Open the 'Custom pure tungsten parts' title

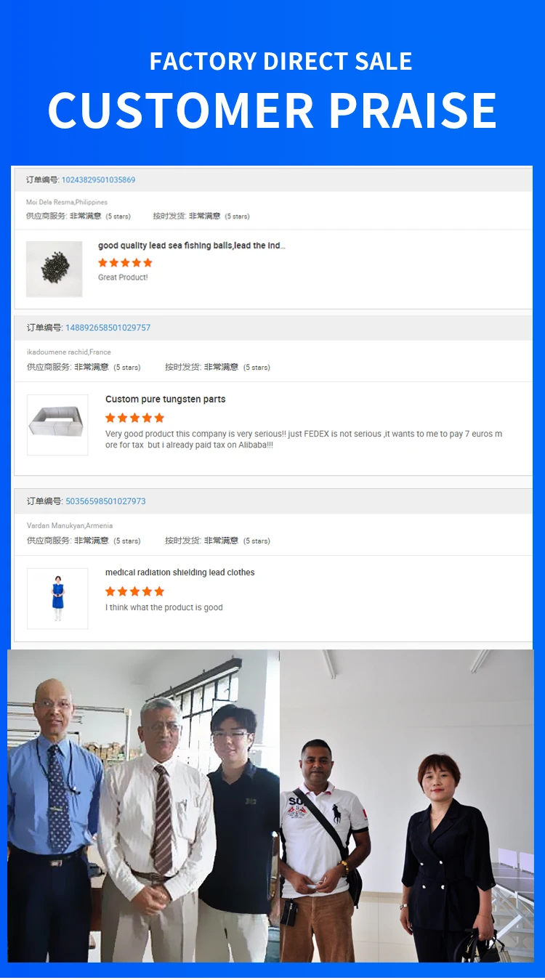(165, 399)
